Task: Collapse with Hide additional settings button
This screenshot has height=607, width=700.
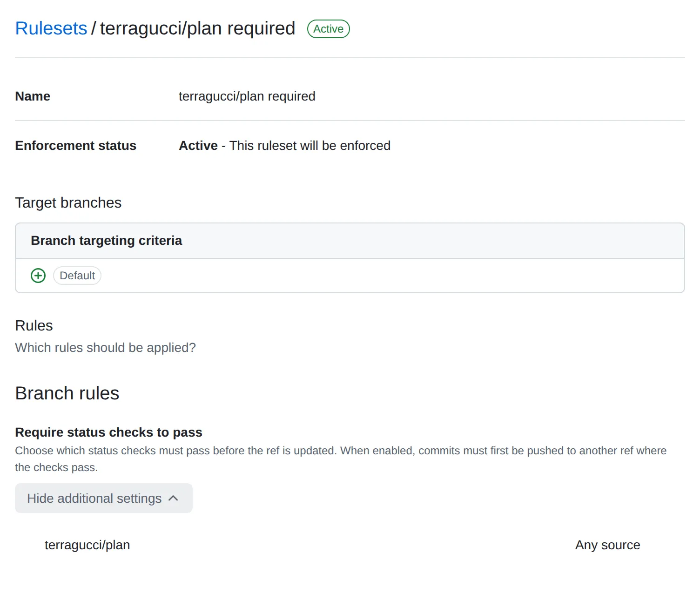Action: (x=104, y=498)
